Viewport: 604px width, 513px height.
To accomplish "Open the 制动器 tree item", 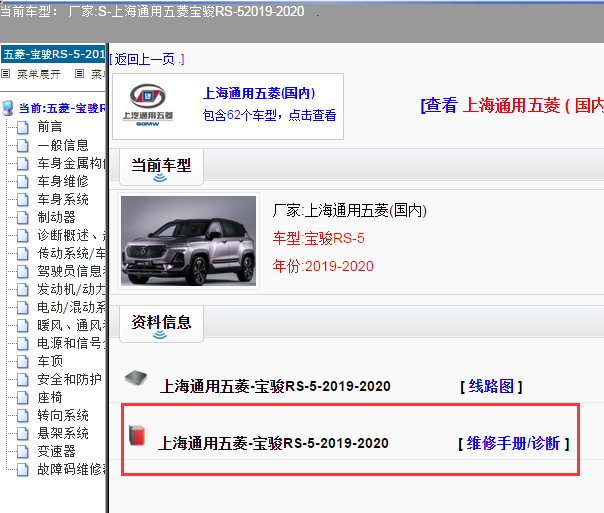I will click(56, 217).
